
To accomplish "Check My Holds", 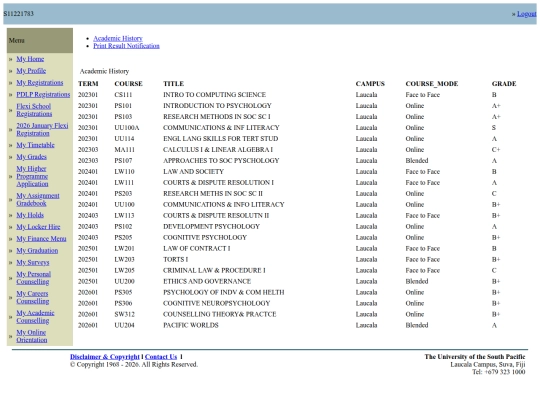I will coord(30,215).
